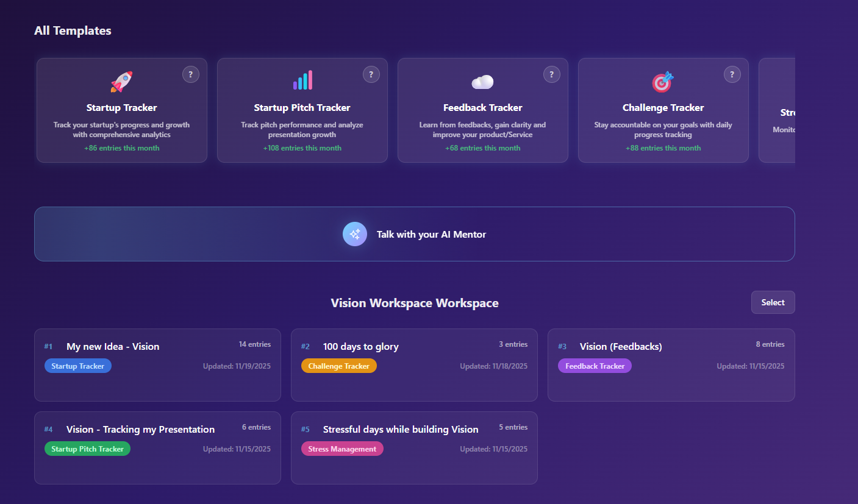Open the My new Idea - Vision entry
Image resolution: width=858 pixels, height=504 pixels.
pyautogui.click(x=113, y=346)
